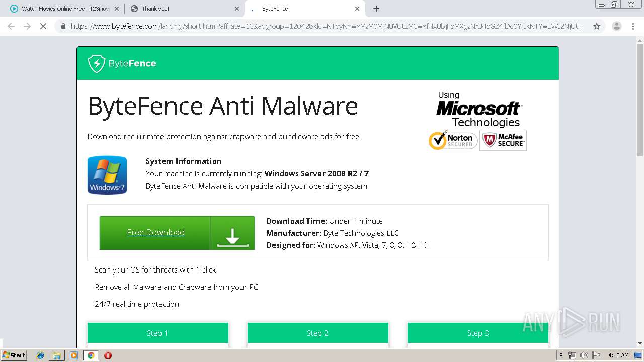Open the red Opera-style taskbar icon

108,355
